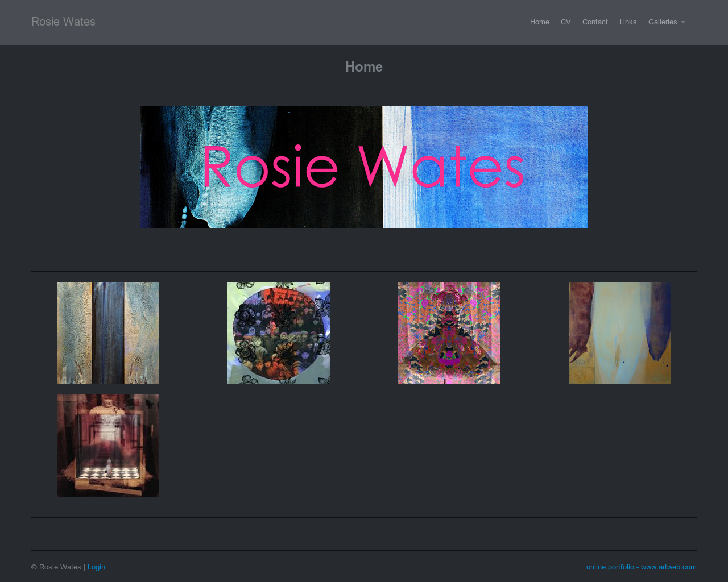Expand the Galleries dropdown menu
The image size is (728, 582).
(667, 22)
